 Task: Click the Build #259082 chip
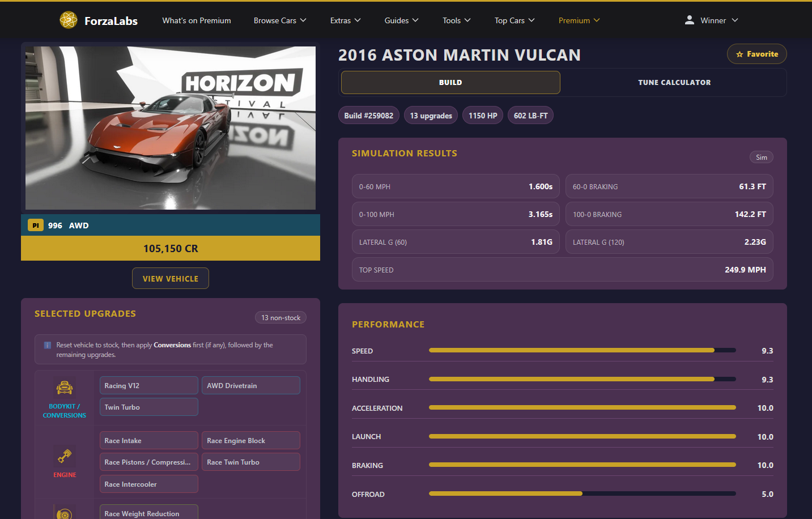click(x=369, y=116)
